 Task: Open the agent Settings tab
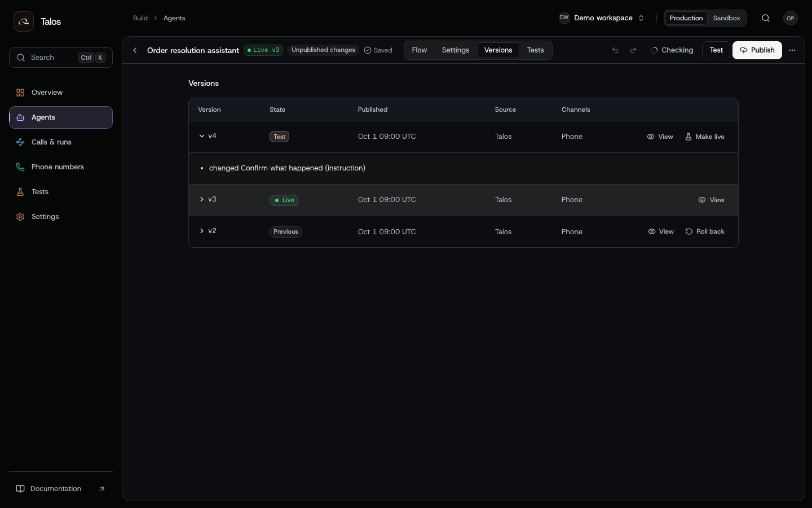[456, 50]
